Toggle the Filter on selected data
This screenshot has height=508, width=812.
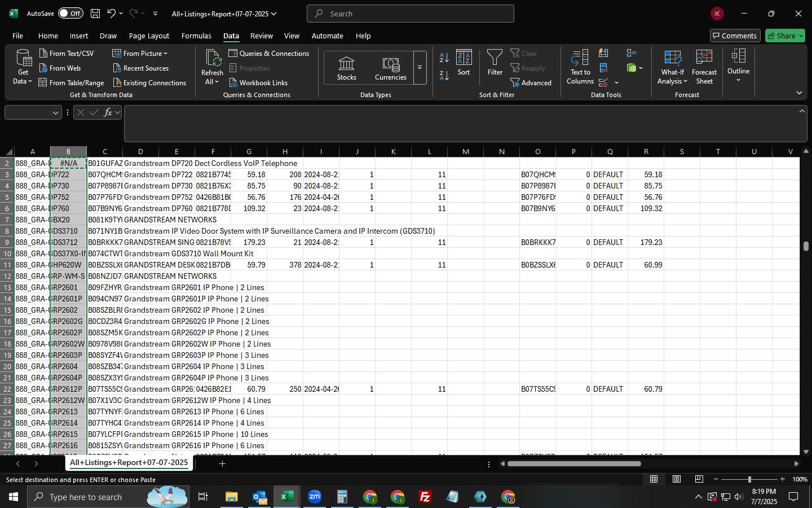click(495, 62)
